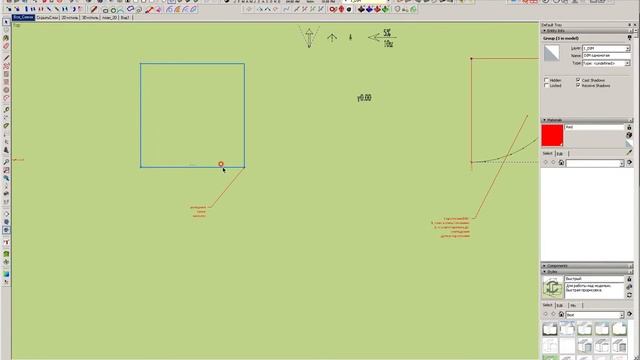Show secondary selection pane in Styles panel
This screenshot has width=640, height=360.
[629, 279]
